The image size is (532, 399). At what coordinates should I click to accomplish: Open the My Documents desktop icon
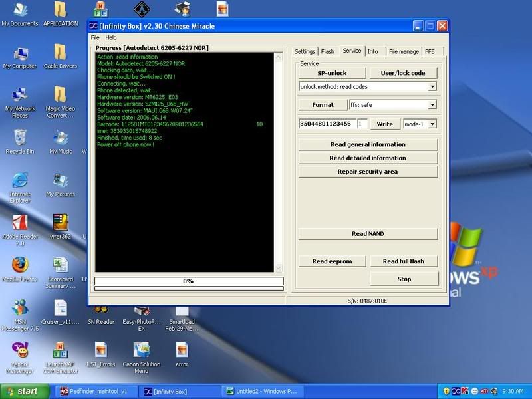[20, 13]
